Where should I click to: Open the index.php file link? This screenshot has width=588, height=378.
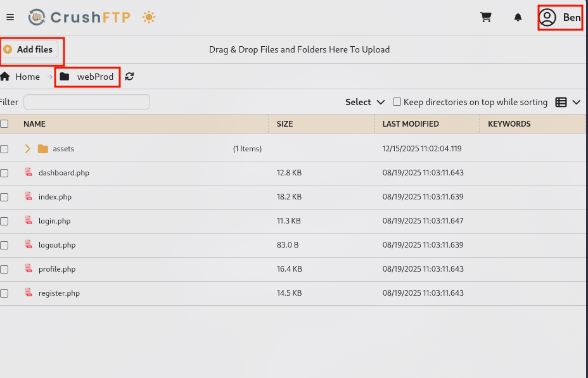pos(55,197)
